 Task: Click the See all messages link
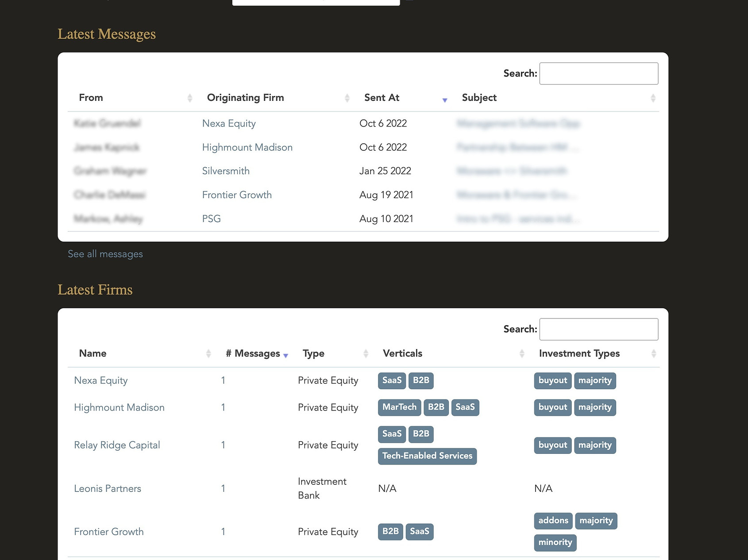105,253
